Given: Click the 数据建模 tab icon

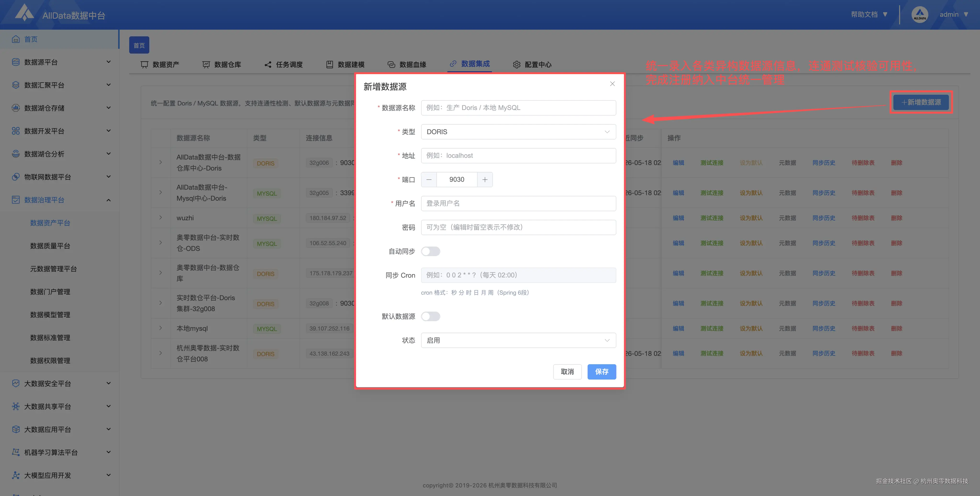Looking at the screenshot, I should coord(329,64).
